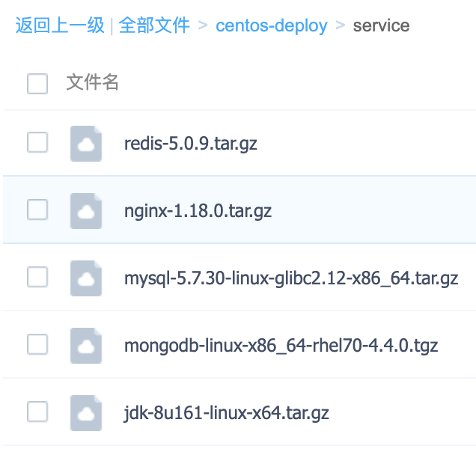Screen dimensions: 476x455
Task: Open nginx-1.18.0.tar.gz file name
Action: (198, 210)
